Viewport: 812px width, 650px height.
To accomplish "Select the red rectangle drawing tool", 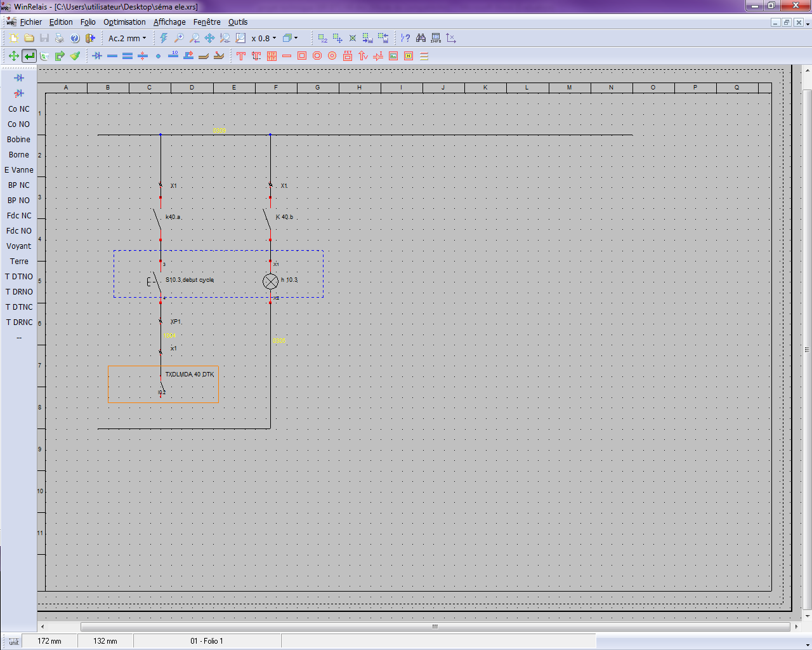I will 302,56.
